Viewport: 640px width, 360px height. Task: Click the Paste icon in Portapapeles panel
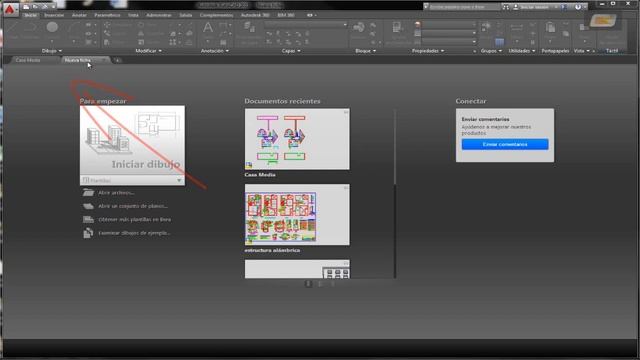[550, 28]
